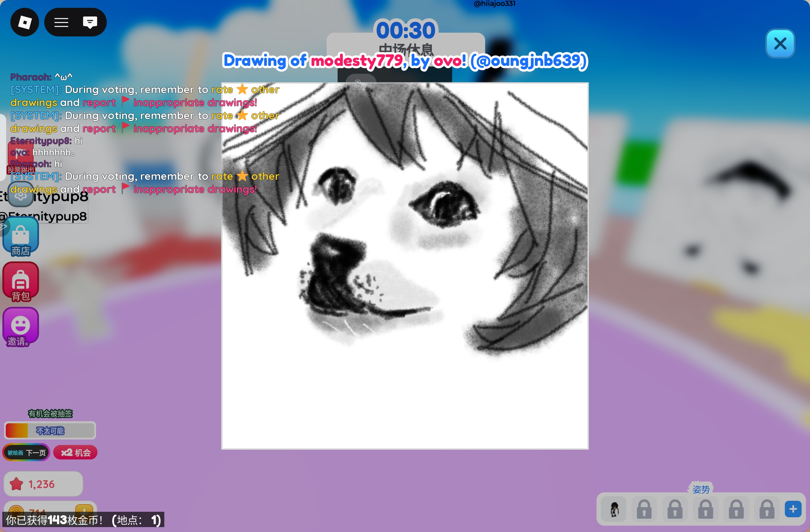Click the 投票踢出 vote-kick button
This screenshot has width=810, height=532.
(x=21, y=157)
